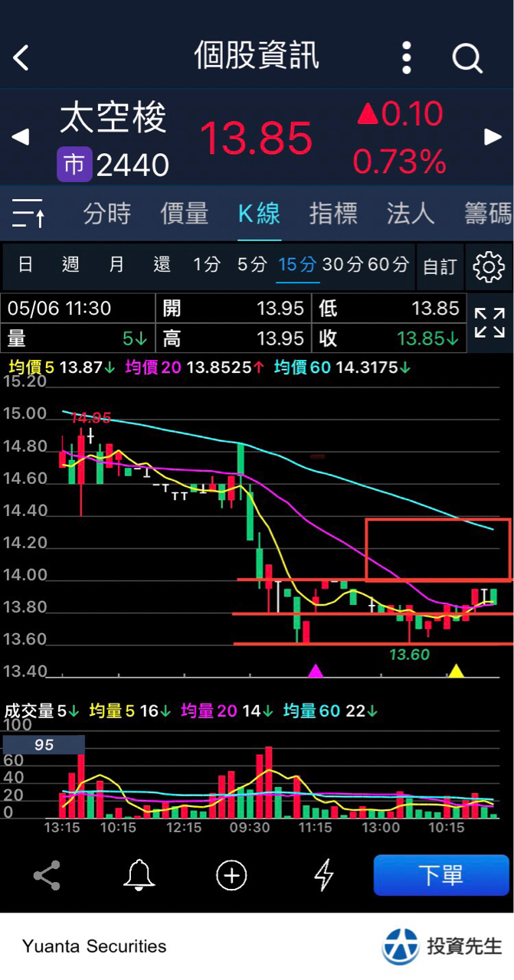
Task: Select the 60分 interval
Action: 388,265
